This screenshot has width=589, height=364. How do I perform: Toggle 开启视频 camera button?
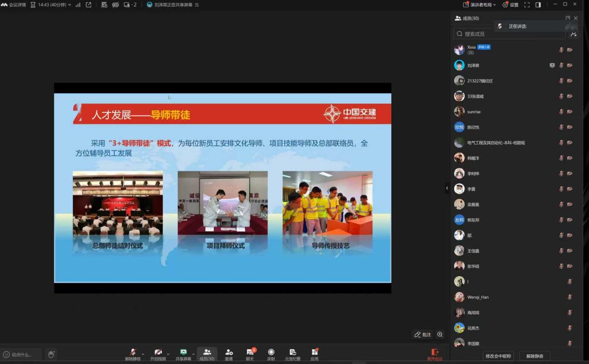(158, 354)
